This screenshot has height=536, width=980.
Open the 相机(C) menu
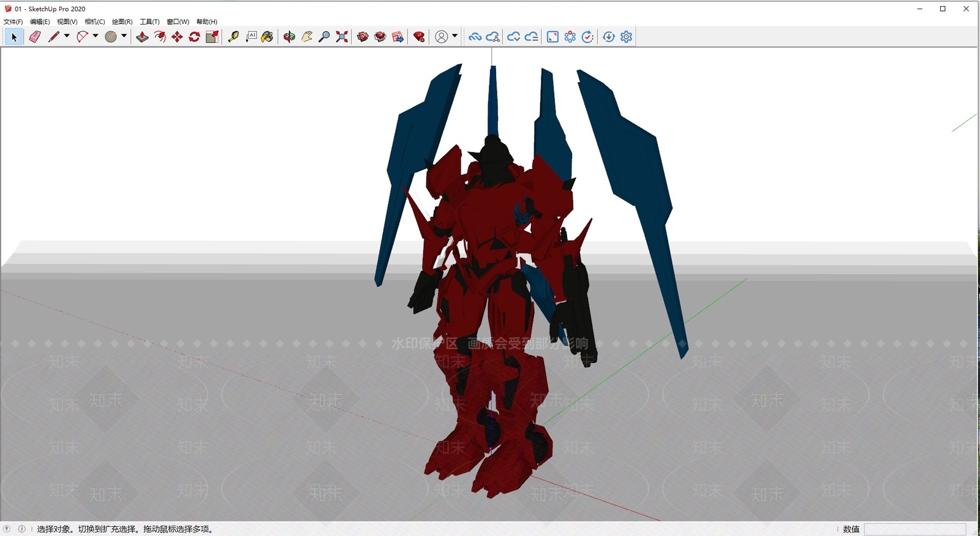(x=95, y=21)
